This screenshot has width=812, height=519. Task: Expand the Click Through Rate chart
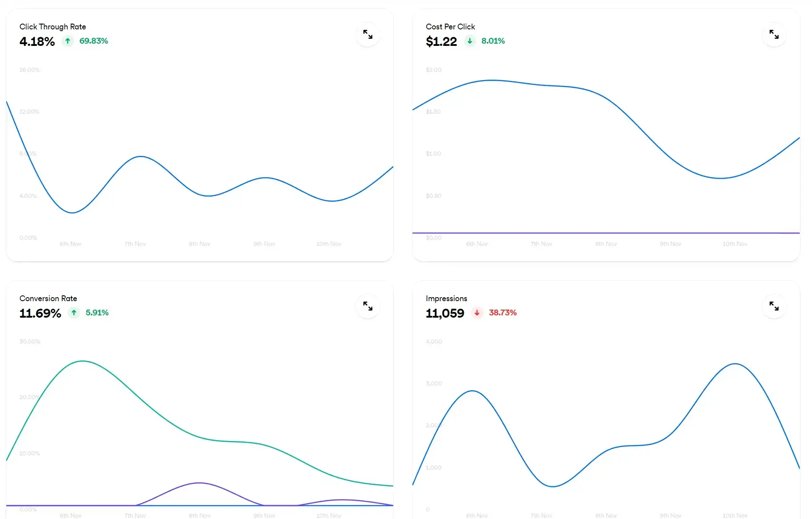click(x=367, y=34)
